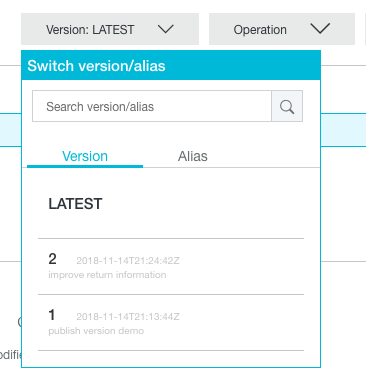This screenshot has width=366, height=388.
Task: Switch to the Alias tab
Action: [x=193, y=156]
